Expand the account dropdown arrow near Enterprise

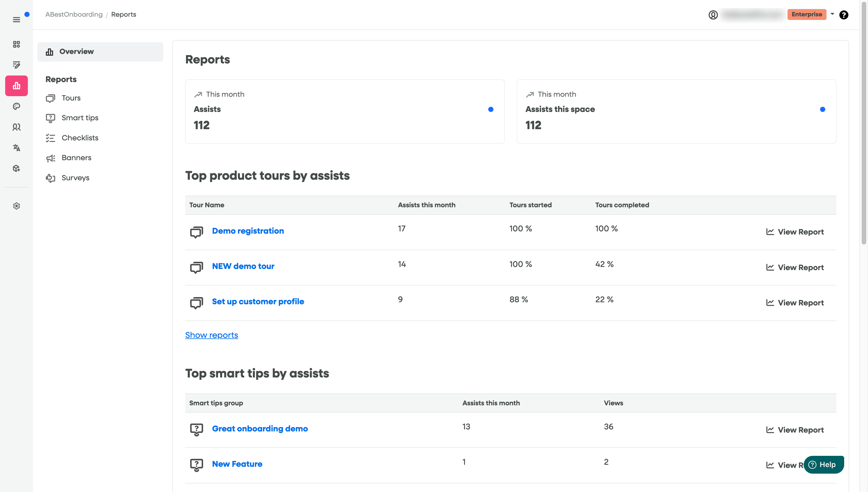[x=832, y=14]
